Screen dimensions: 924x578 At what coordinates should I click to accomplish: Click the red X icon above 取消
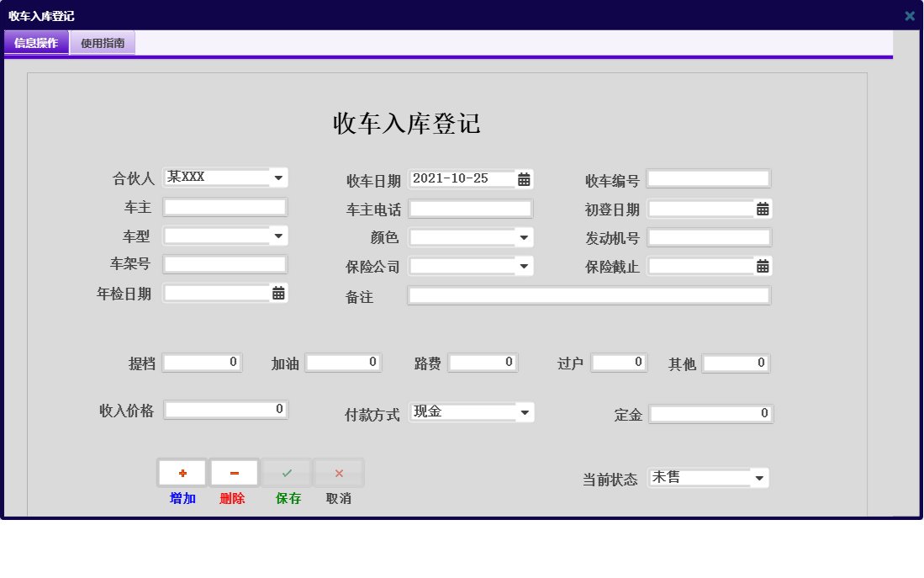click(338, 472)
